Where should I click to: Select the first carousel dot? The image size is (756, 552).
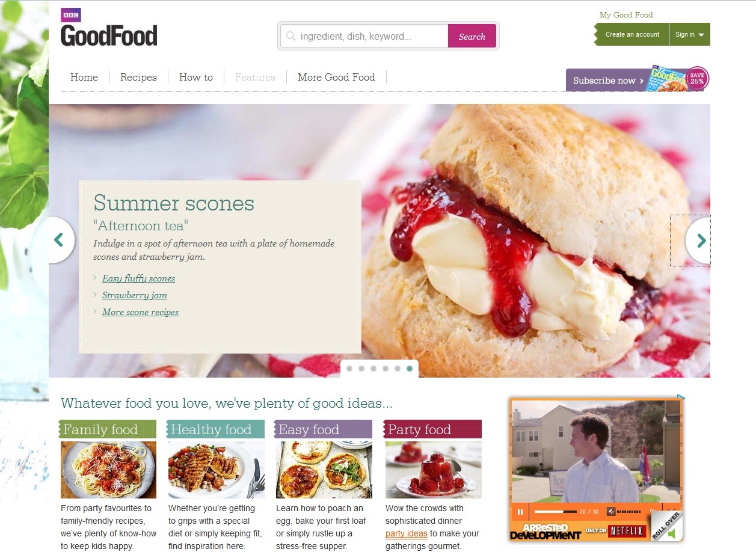349,369
